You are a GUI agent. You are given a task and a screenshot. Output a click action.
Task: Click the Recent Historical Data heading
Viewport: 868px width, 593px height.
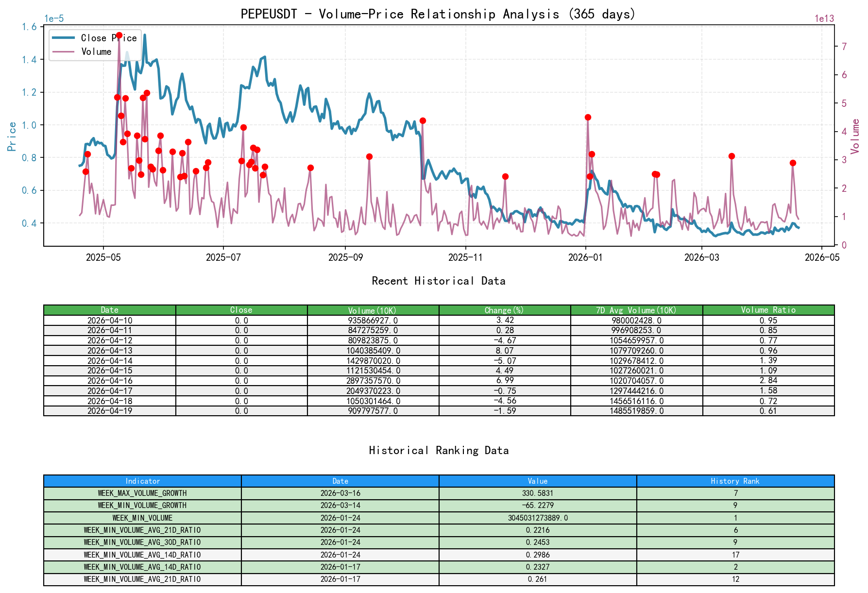tap(439, 281)
